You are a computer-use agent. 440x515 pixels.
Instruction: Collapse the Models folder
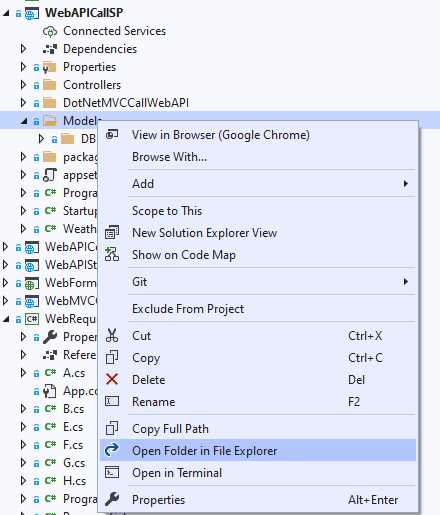coord(24,121)
